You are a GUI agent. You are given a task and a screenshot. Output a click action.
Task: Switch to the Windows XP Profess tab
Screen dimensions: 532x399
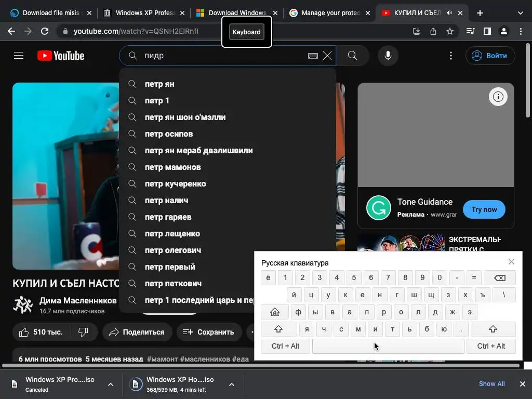click(x=144, y=13)
